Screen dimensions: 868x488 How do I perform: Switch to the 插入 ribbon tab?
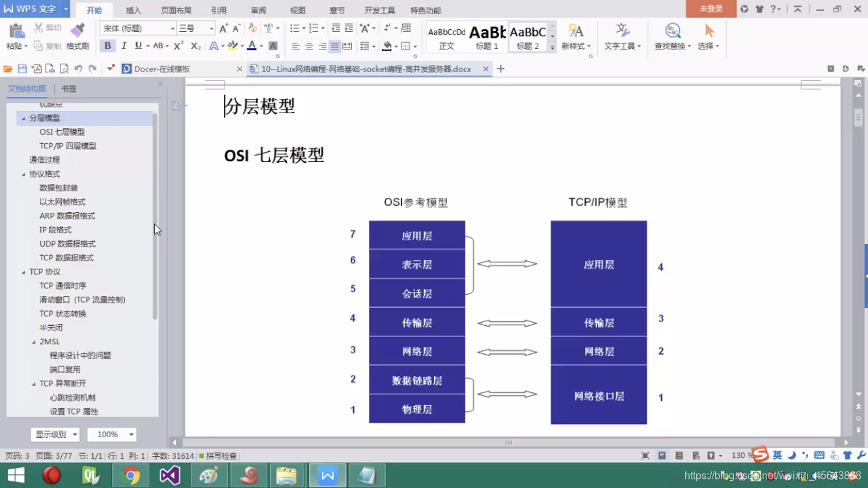[133, 10]
